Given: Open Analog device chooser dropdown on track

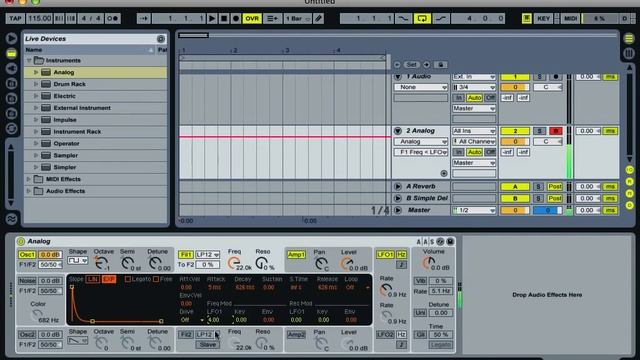Looking at the screenshot, I should pos(421,142).
